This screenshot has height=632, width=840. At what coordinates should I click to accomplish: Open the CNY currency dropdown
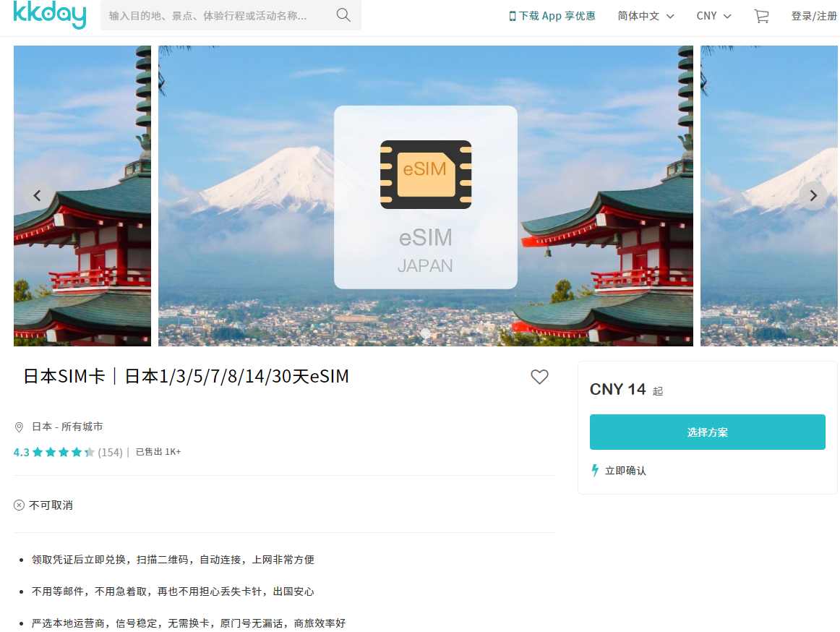(x=707, y=15)
